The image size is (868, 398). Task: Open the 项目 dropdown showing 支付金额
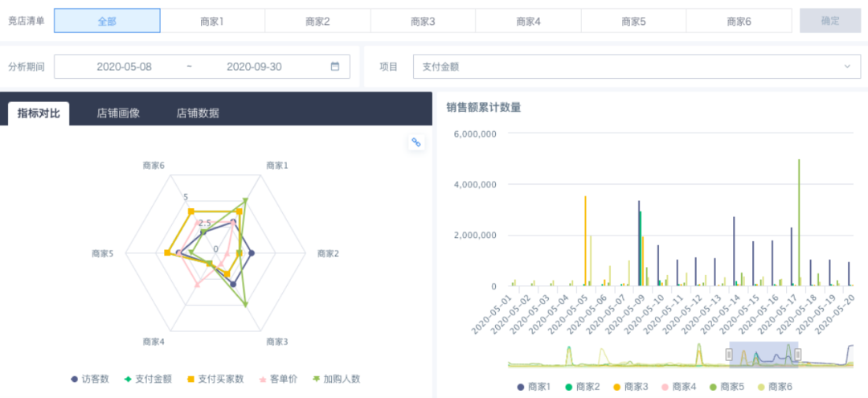[x=637, y=67]
